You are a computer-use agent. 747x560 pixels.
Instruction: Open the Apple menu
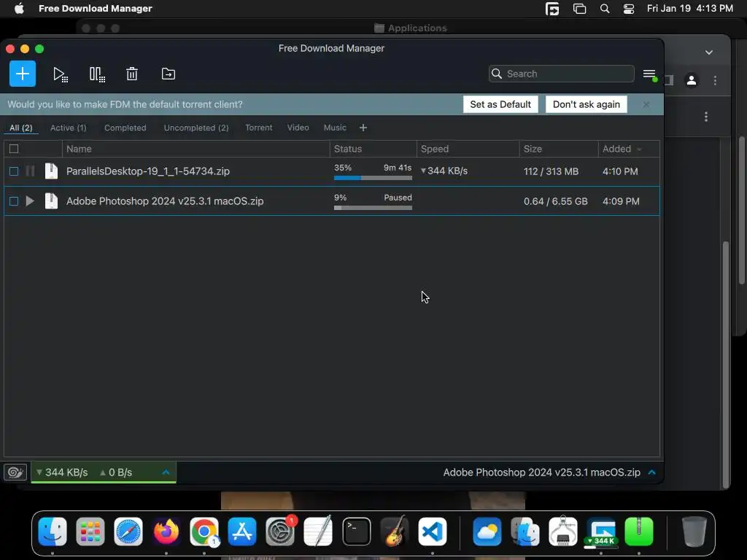click(x=19, y=9)
